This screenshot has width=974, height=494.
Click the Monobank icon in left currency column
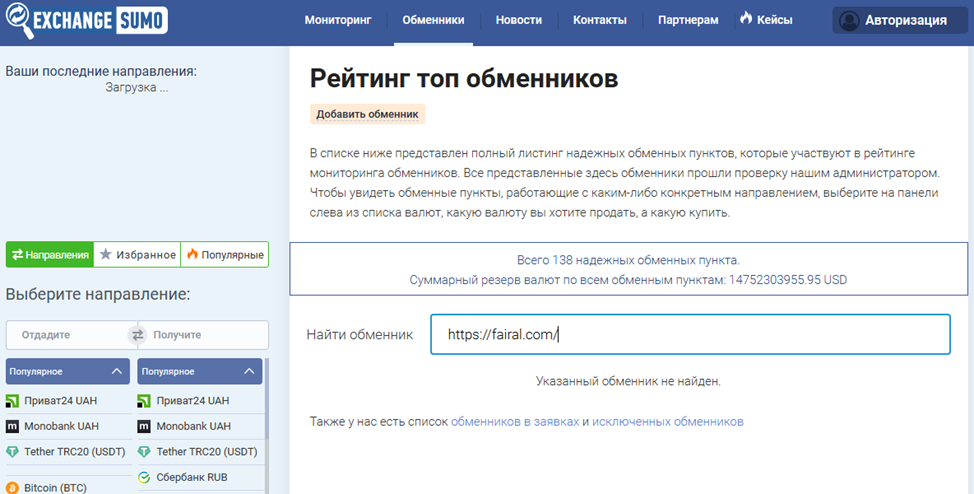(12, 426)
